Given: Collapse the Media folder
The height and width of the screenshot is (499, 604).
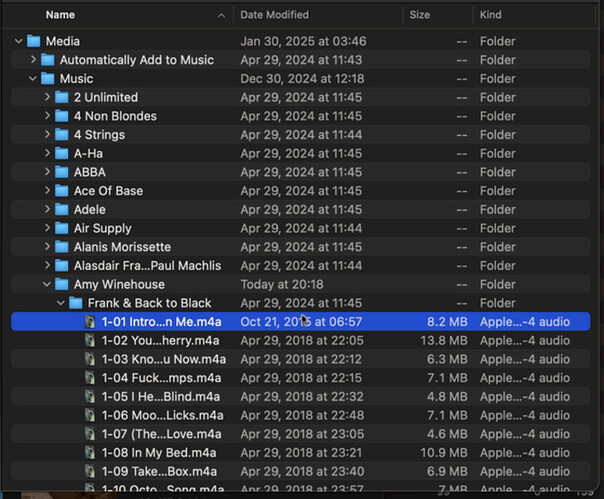Looking at the screenshot, I should pos(18,41).
